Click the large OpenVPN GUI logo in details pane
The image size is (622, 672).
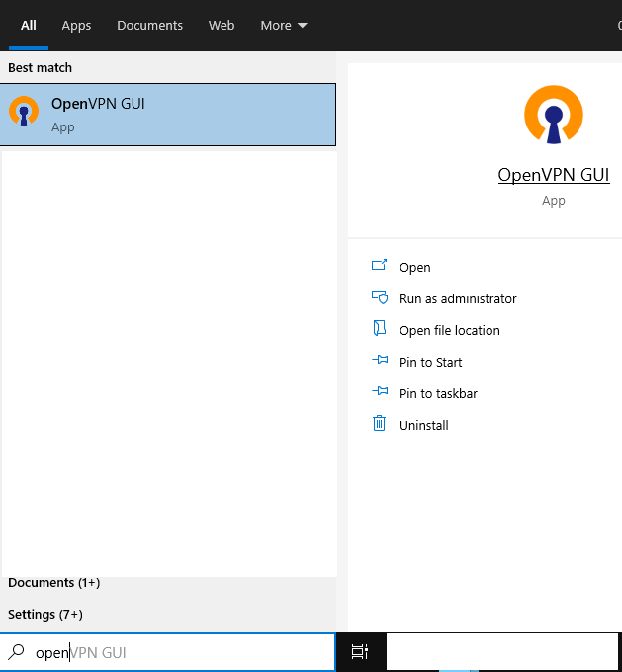point(554,115)
